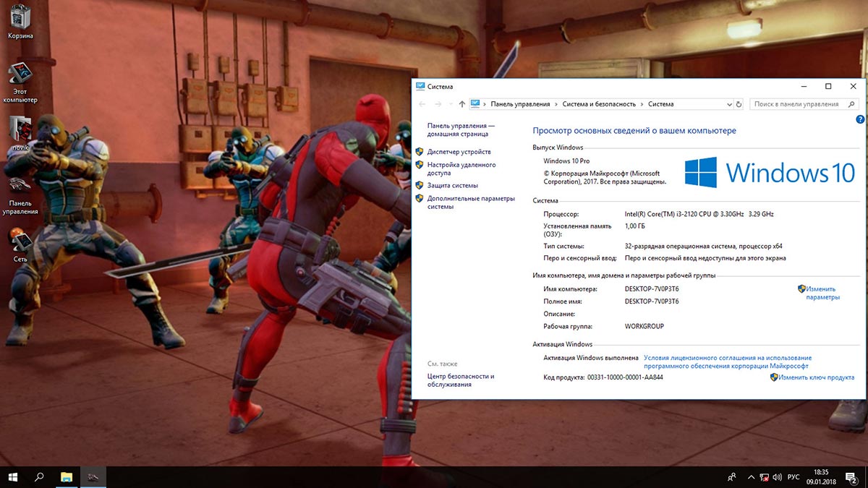Navigate to Панель управления breadcrumb
Image resolution: width=868 pixels, height=488 pixels.
point(520,104)
